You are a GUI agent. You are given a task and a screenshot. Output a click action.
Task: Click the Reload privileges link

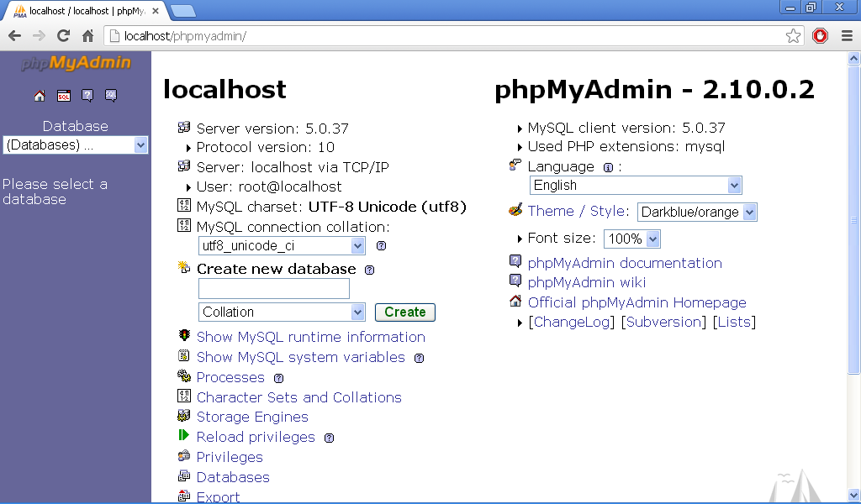pyautogui.click(x=256, y=437)
